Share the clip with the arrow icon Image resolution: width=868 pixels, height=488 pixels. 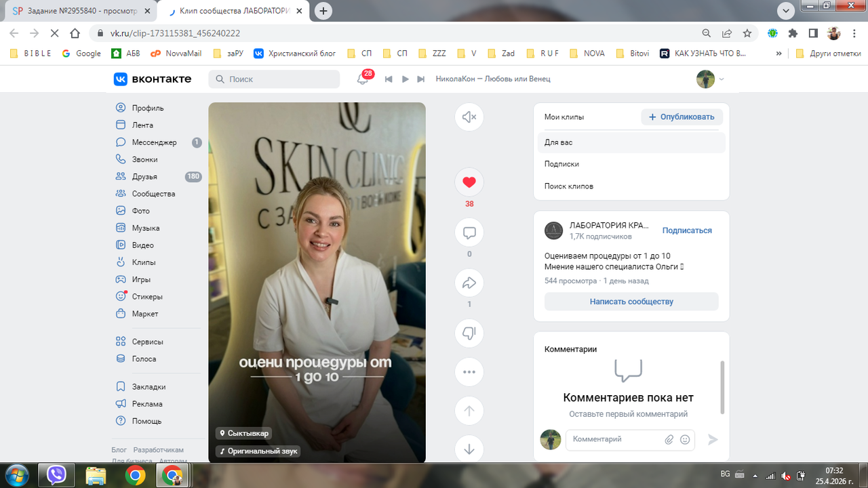tap(469, 283)
